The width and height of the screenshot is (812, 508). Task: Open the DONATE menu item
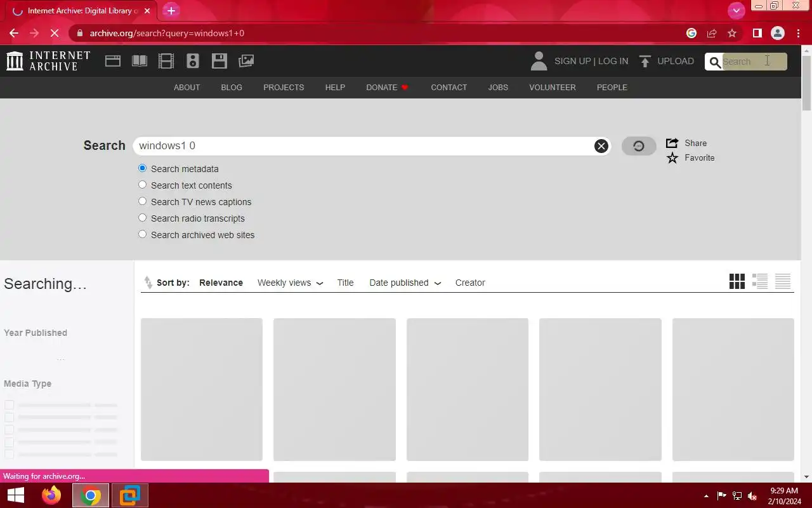[x=387, y=88]
